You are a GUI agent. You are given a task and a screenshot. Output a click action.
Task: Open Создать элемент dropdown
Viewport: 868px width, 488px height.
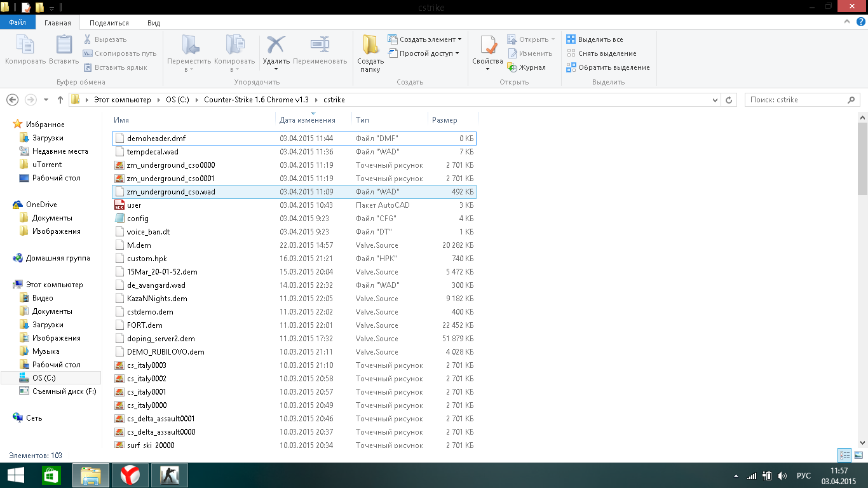424,39
